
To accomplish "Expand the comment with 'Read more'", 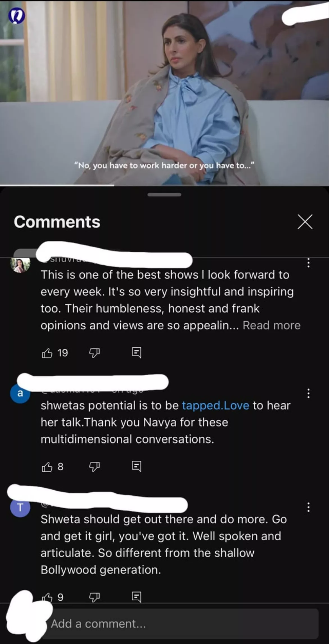I will 272,325.
